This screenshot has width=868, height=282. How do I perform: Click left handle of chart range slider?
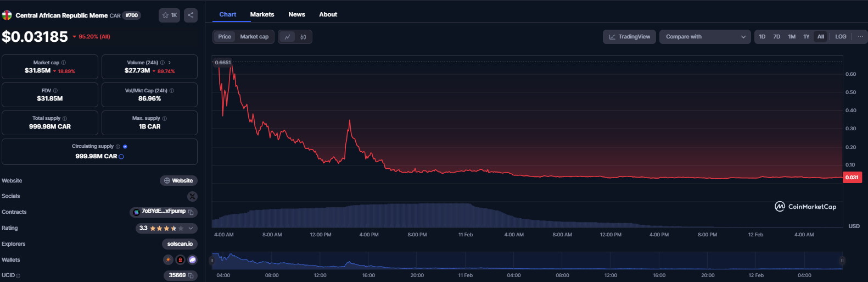pyautogui.click(x=211, y=261)
